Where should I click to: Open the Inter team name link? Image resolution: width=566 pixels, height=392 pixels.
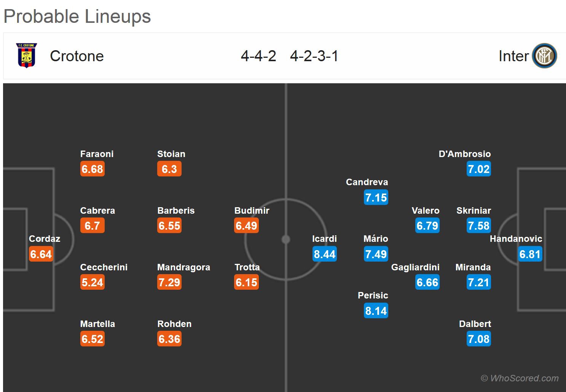click(513, 56)
